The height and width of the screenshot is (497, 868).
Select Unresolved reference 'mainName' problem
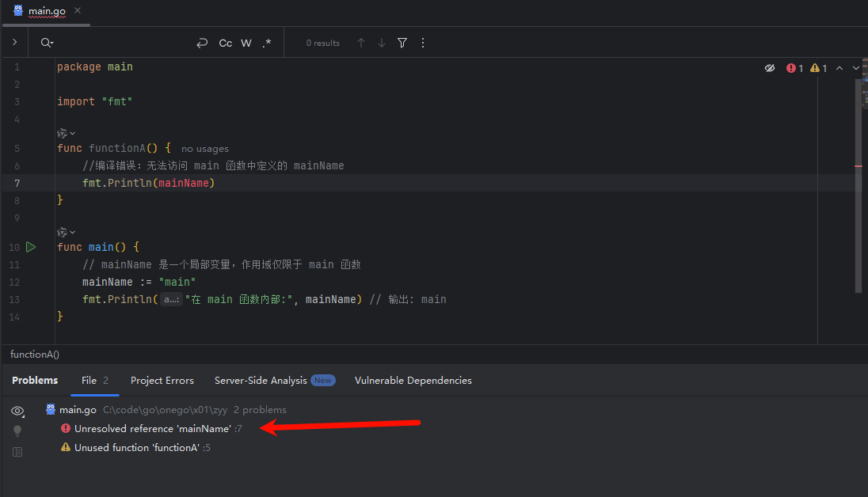tap(152, 428)
